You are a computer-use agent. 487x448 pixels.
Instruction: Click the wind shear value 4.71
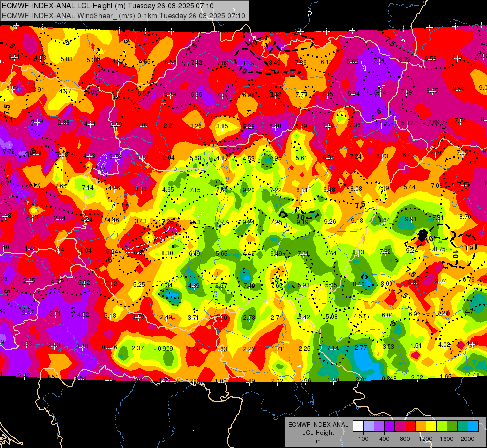pos(471,311)
